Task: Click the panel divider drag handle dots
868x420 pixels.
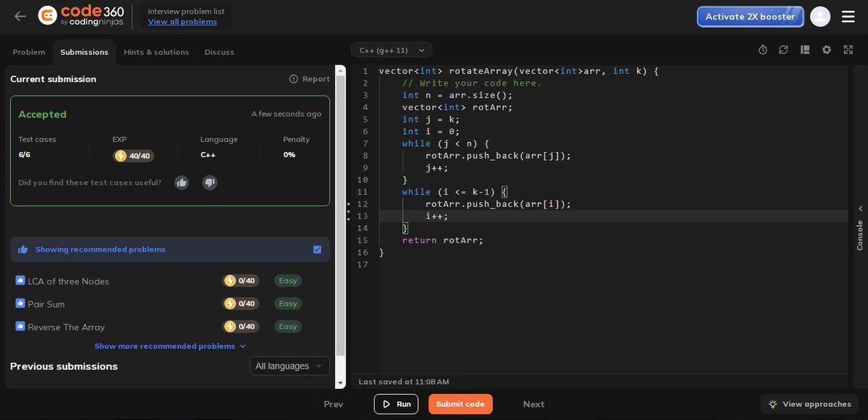Action: pos(348,211)
